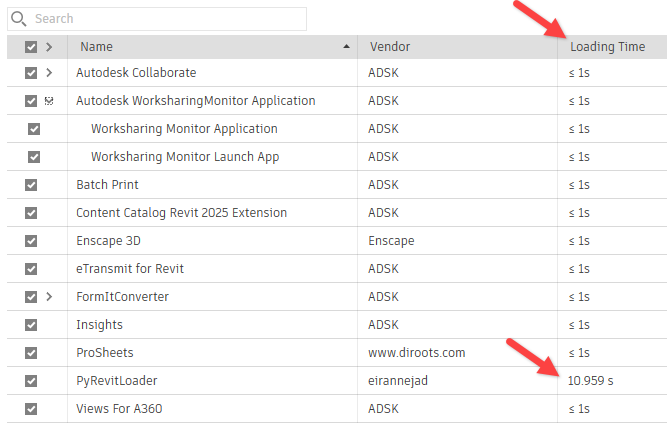Image resolution: width=667 pixels, height=432 pixels.
Task: Uncheck the PyRevitLoader add-in checkbox
Action: coord(31,381)
